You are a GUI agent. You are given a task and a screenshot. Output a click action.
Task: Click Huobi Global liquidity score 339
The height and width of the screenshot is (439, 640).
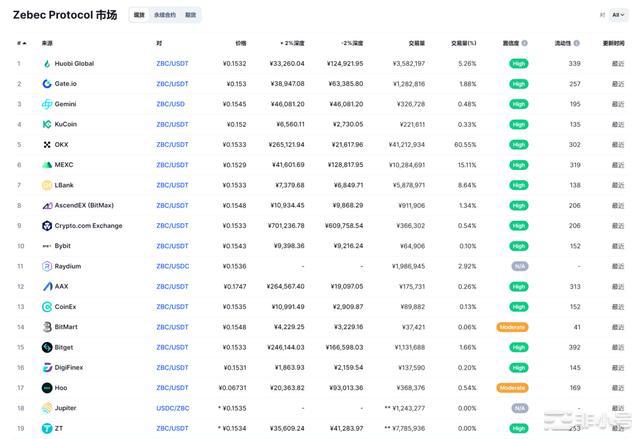pos(575,64)
